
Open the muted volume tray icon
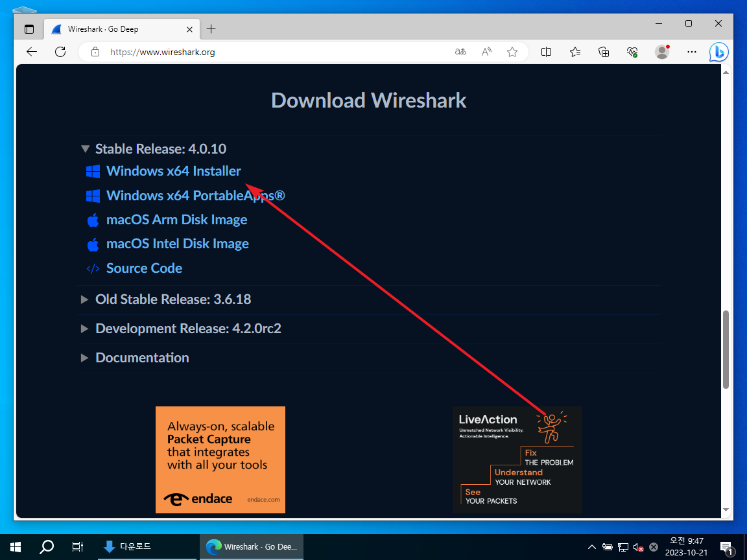click(638, 548)
